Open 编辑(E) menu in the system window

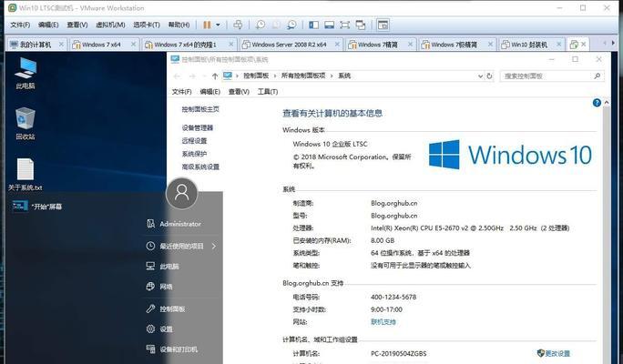[210, 92]
